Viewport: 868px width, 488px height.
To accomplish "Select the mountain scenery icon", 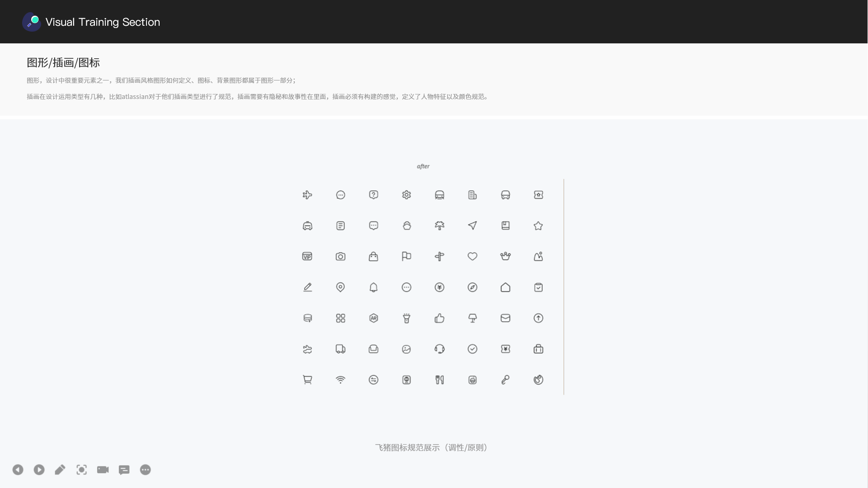I will [x=538, y=256].
